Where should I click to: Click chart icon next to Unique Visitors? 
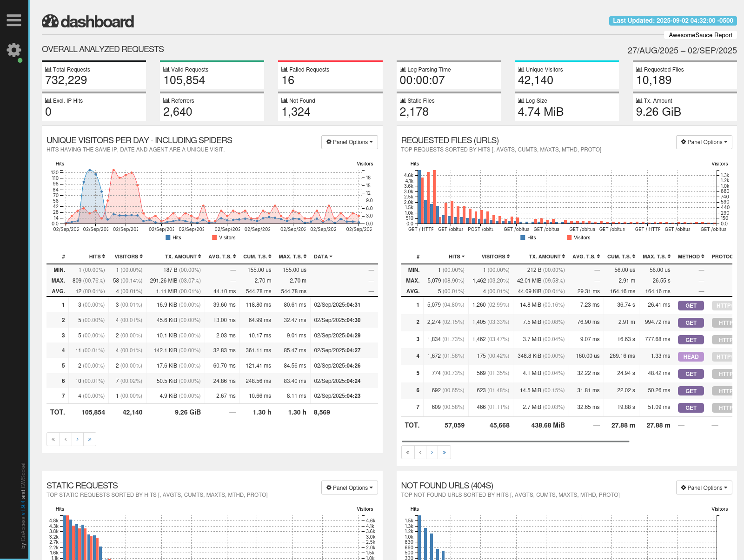[x=521, y=69]
